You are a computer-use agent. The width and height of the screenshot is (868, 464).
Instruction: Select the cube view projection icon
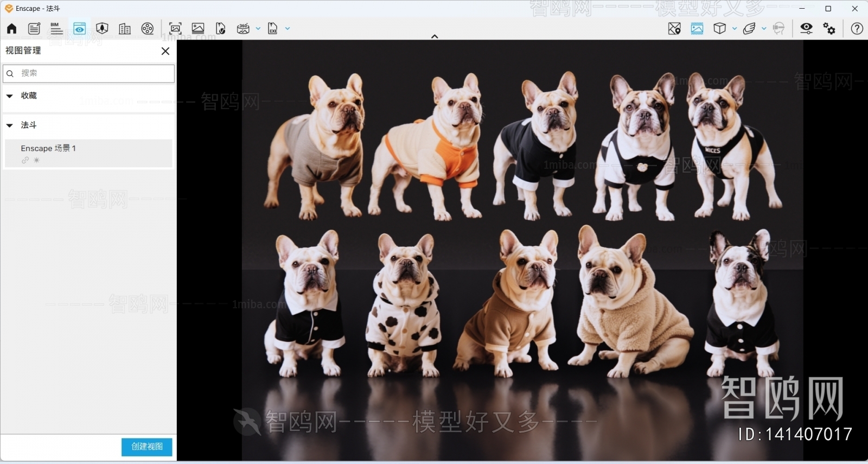pyautogui.click(x=719, y=29)
